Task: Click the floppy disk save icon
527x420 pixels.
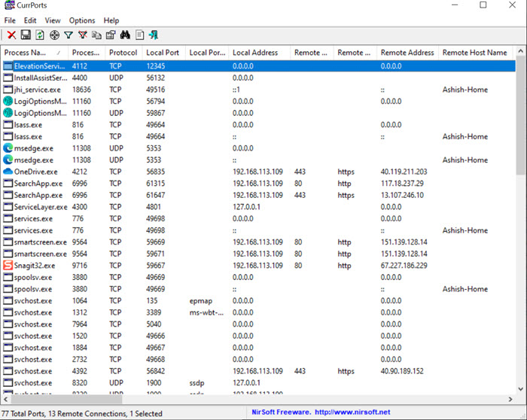Action: [x=26, y=35]
